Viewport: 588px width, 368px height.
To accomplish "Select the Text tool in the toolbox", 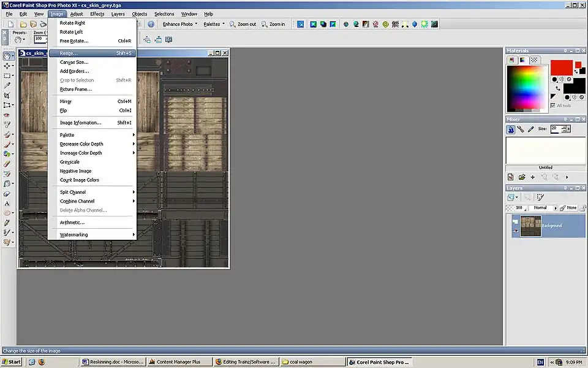I will pyautogui.click(x=7, y=203).
